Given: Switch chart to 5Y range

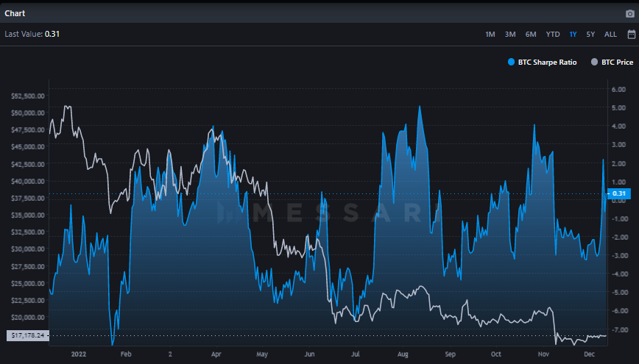Looking at the screenshot, I should (590, 35).
